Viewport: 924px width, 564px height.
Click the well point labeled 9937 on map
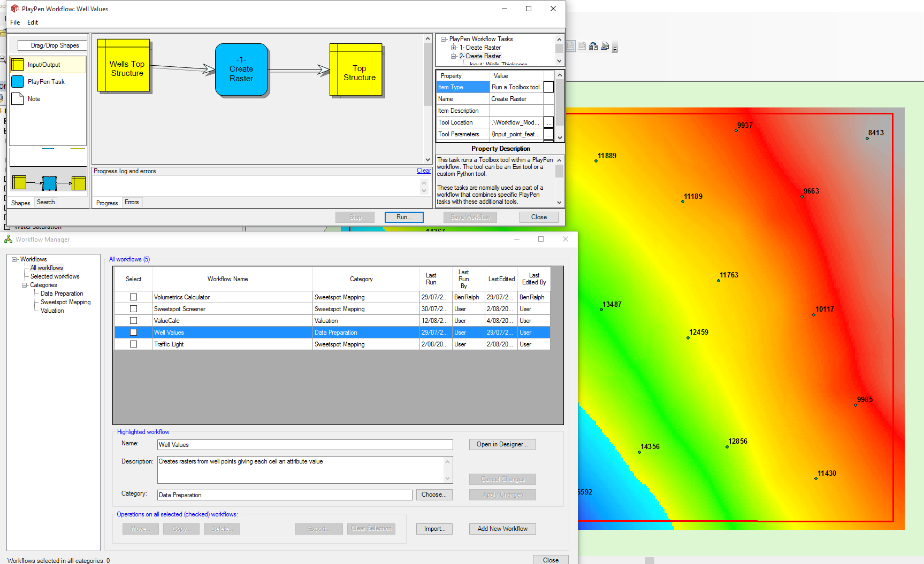(x=736, y=130)
